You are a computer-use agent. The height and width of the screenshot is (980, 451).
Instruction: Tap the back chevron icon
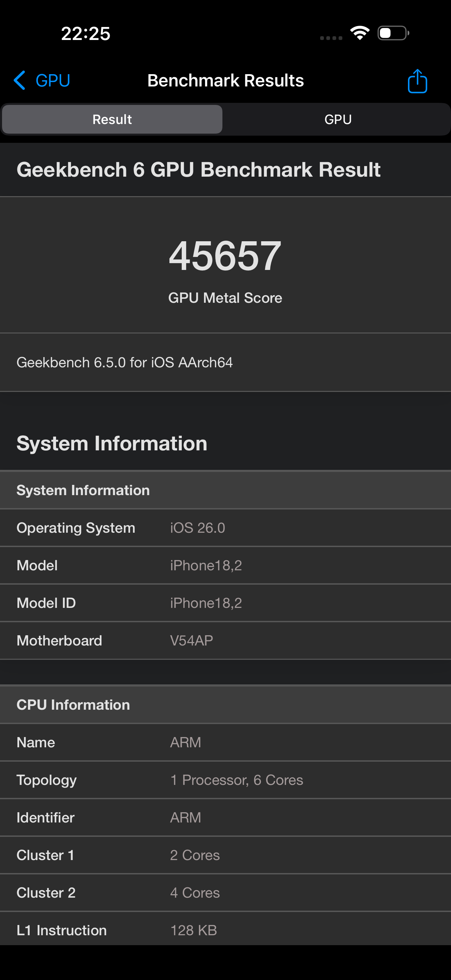click(19, 80)
